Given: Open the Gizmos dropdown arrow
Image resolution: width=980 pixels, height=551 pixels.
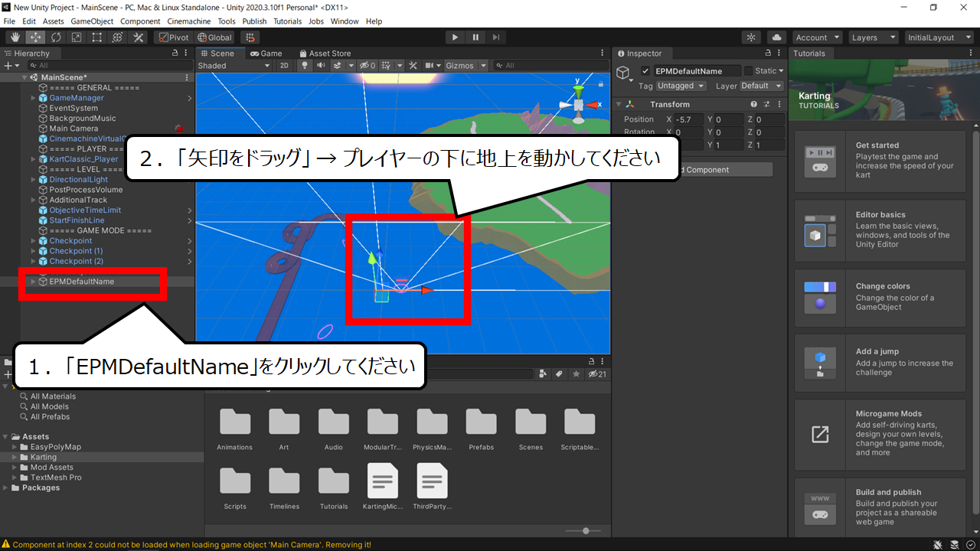Looking at the screenshot, I should 482,66.
